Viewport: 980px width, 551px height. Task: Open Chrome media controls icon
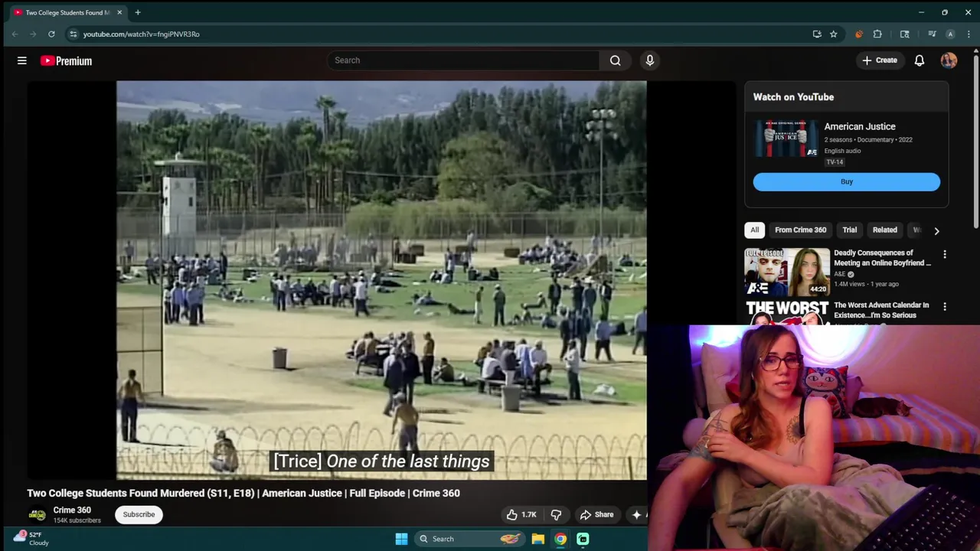click(x=932, y=34)
